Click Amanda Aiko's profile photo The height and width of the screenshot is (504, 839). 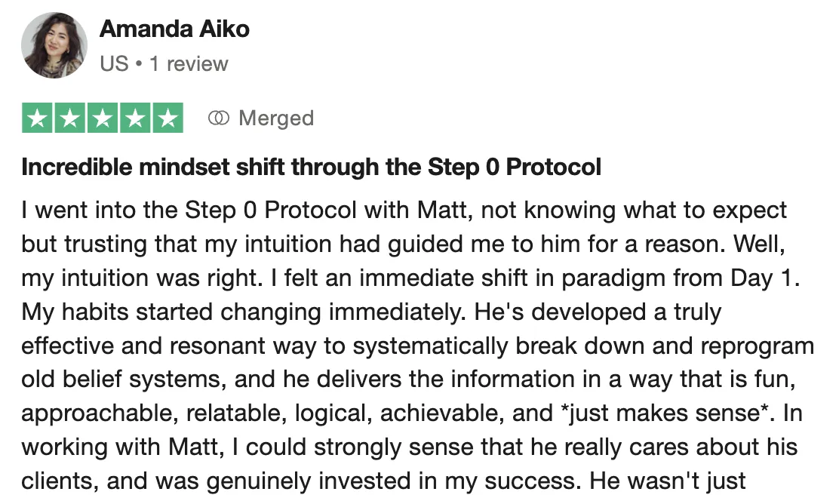click(54, 45)
